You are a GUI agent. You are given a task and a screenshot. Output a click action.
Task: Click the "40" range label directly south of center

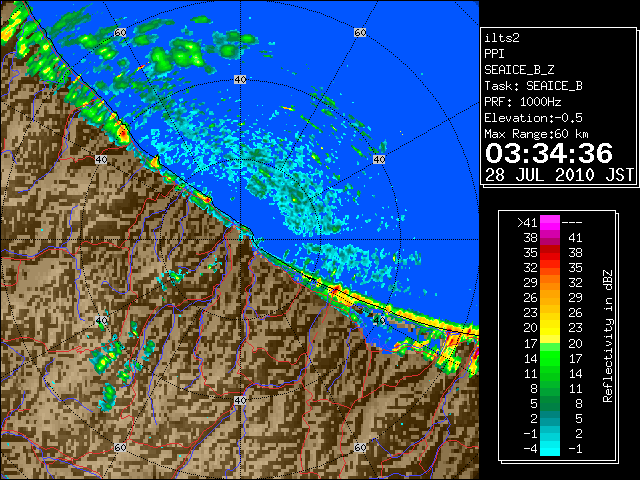240,400
